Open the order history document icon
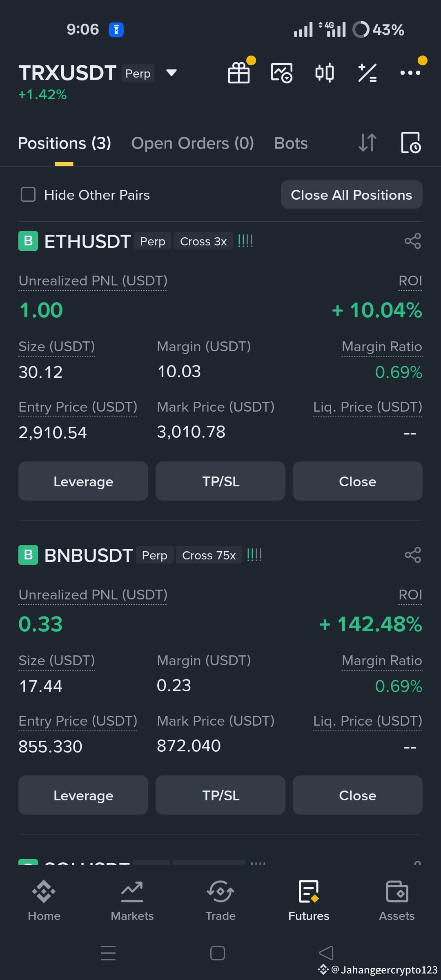Screen dimensions: 441x980 coord(410,143)
